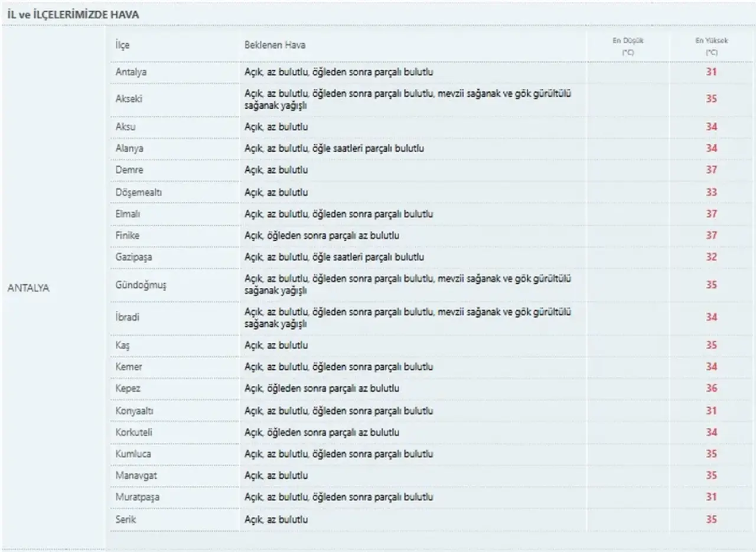Click the Kaş district name
This screenshot has width=756, height=552.
(x=122, y=345)
